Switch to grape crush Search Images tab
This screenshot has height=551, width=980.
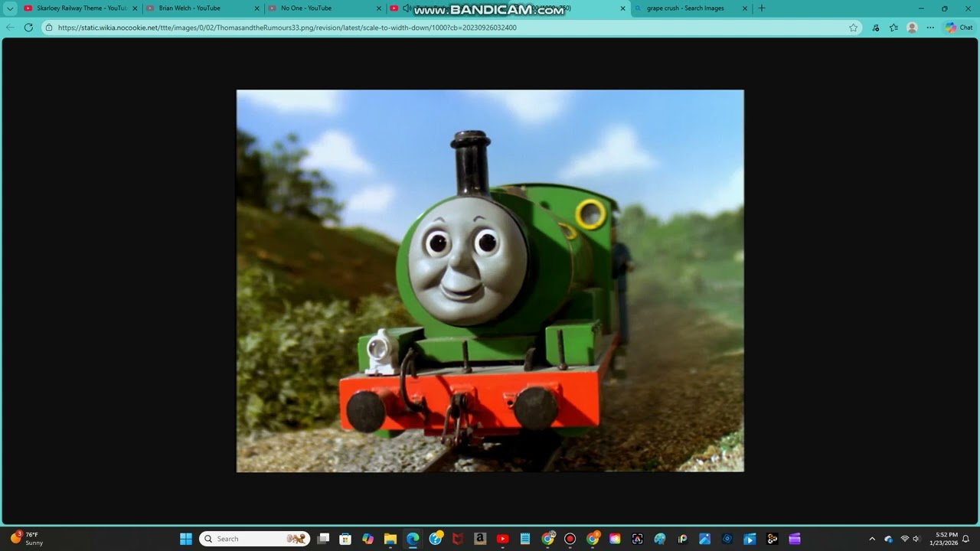pyautogui.click(x=692, y=8)
